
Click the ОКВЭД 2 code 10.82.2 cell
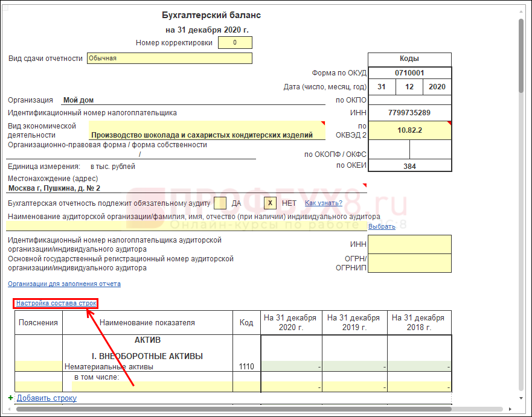[410, 130]
